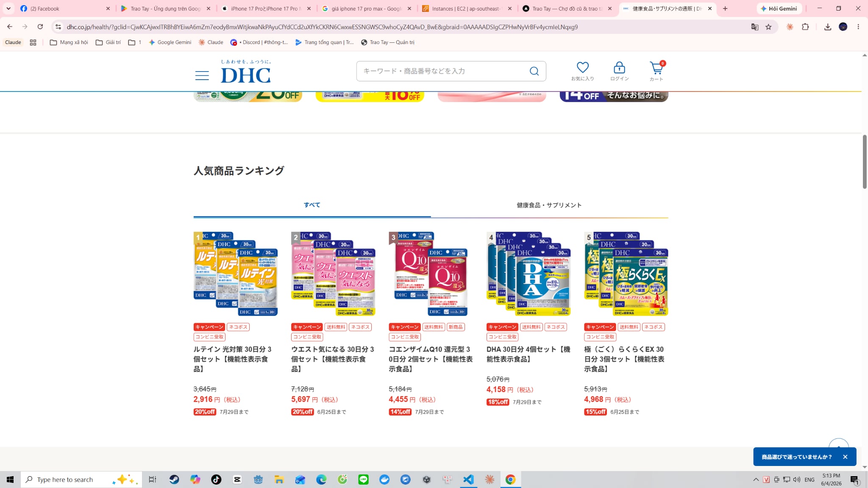Open Visual Studio Code from the taskbar
This screenshot has height=488, width=868.
pyautogui.click(x=468, y=480)
